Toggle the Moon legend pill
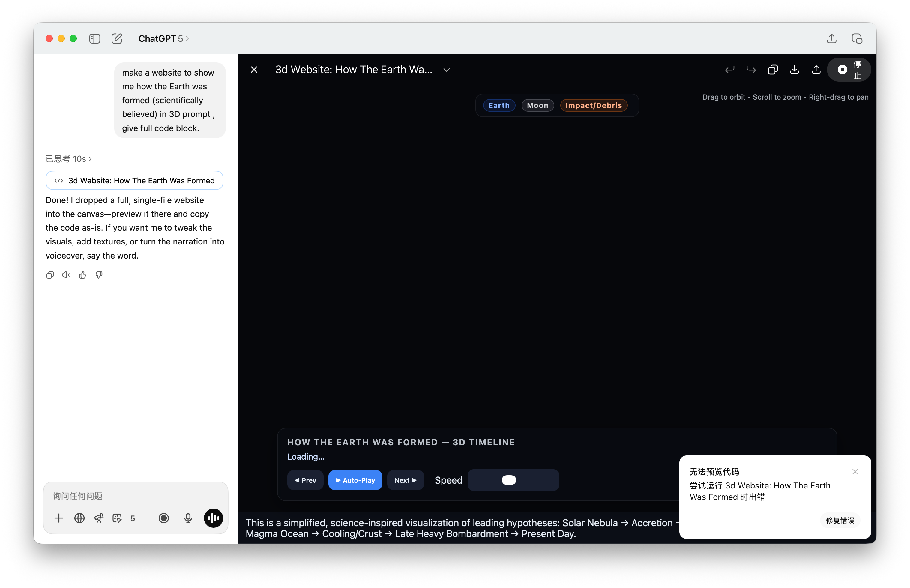This screenshot has height=588, width=910. (x=537, y=105)
